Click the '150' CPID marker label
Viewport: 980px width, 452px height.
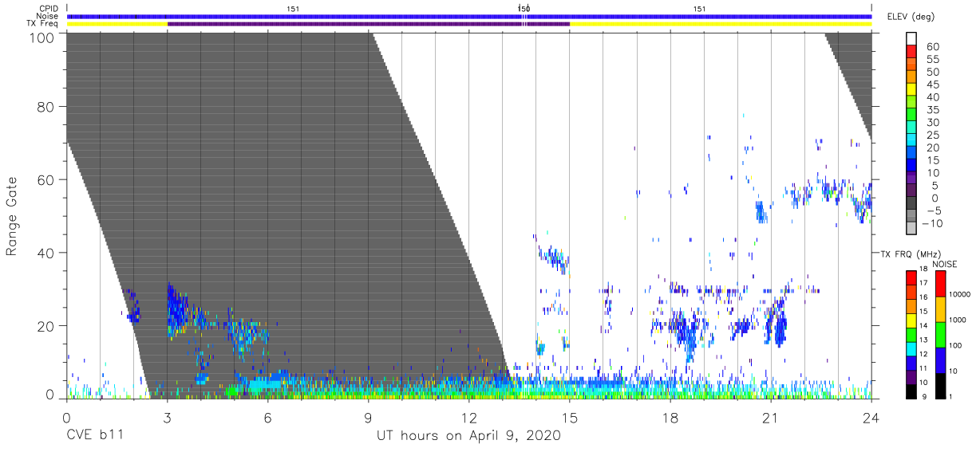[x=524, y=9]
